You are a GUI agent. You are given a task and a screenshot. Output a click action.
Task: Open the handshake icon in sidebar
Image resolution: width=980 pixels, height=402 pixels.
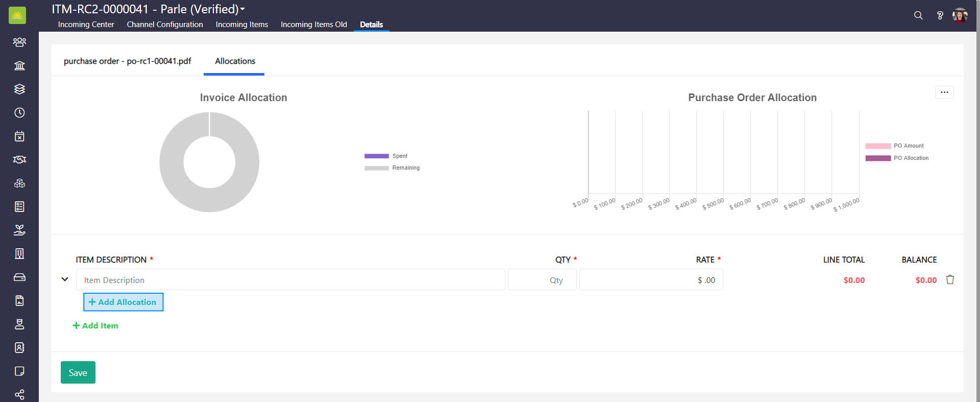(x=19, y=159)
